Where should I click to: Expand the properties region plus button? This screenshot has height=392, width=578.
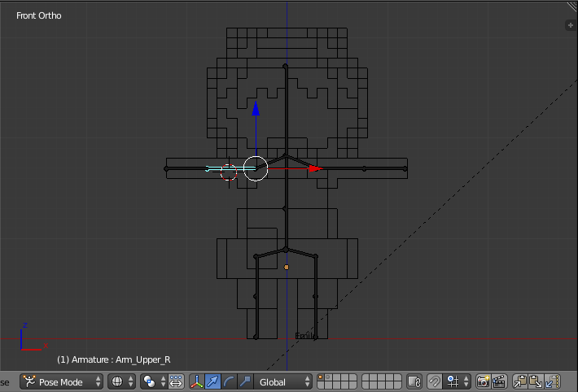click(570, 25)
